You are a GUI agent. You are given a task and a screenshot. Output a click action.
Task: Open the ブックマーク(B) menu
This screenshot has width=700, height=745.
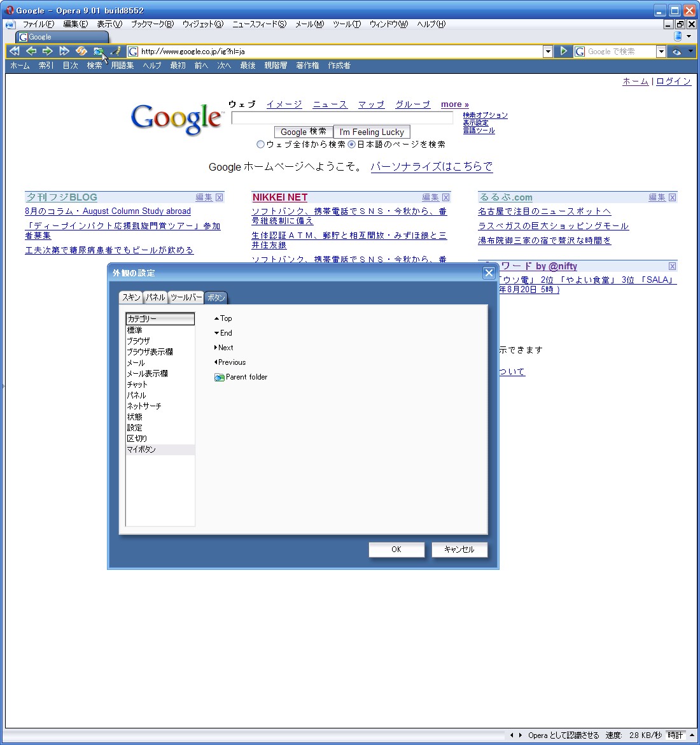tap(152, 24)
